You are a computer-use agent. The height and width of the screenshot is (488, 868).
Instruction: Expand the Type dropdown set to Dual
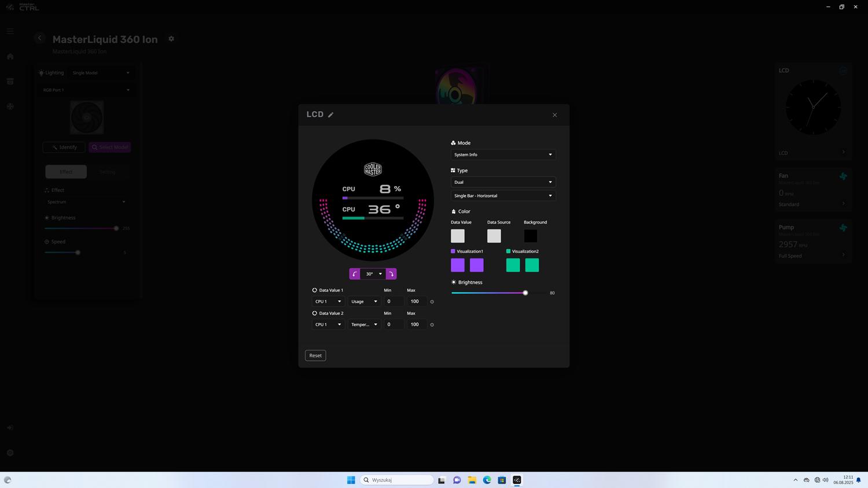pyautogui.click(x=502, y=182)
